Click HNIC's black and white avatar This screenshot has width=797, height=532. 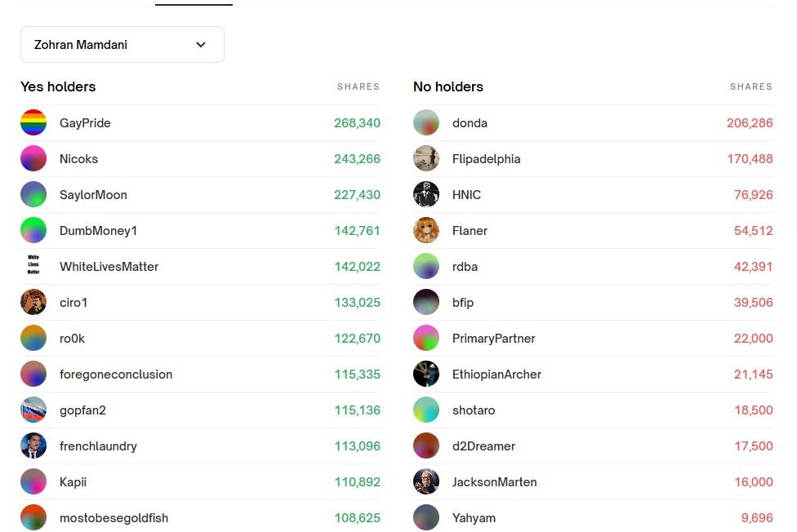click(426, 195)
